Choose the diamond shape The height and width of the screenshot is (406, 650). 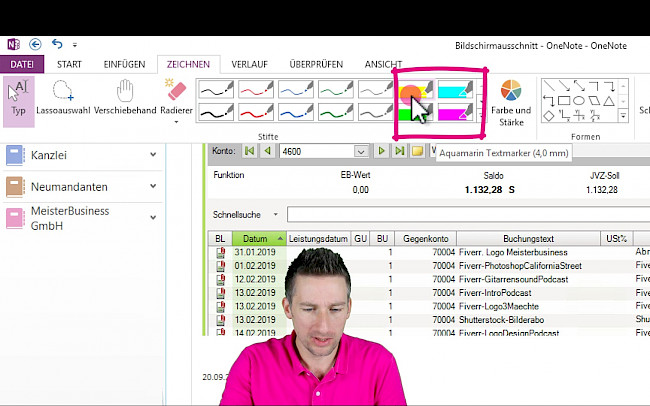tap(549, 116)
